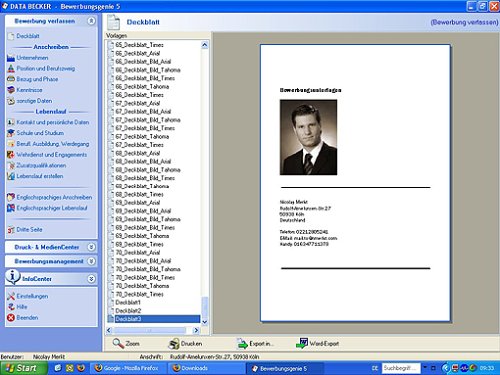Click the Hilfe icon

pos(11,307)
